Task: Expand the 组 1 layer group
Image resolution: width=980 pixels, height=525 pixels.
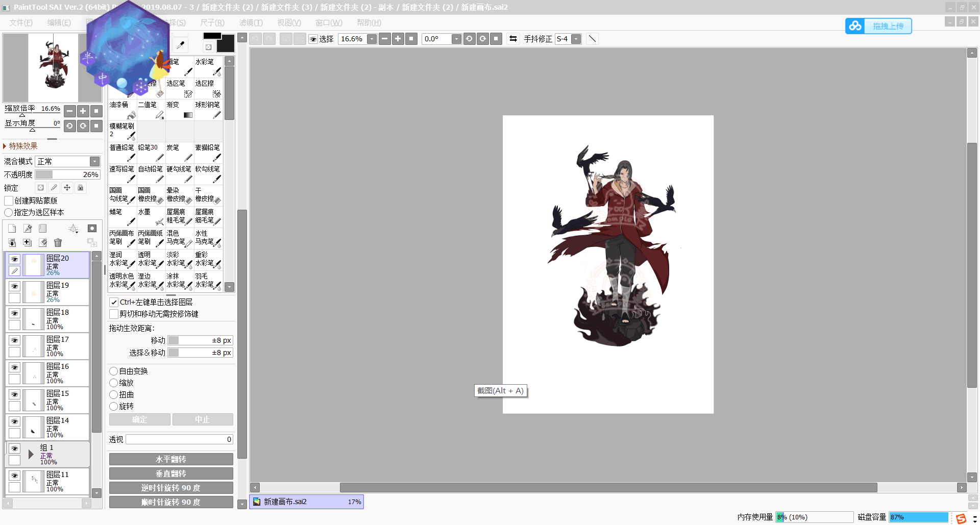Action: click(31, 454)
